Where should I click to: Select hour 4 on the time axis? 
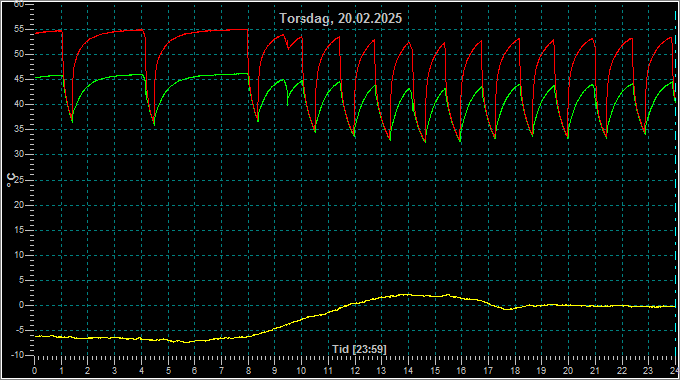tap(141, 371)
